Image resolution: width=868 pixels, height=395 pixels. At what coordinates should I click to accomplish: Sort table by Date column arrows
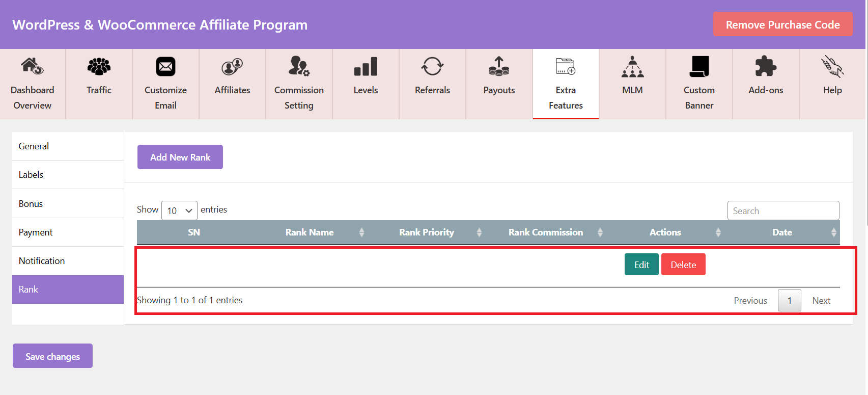tap(834, 232)
